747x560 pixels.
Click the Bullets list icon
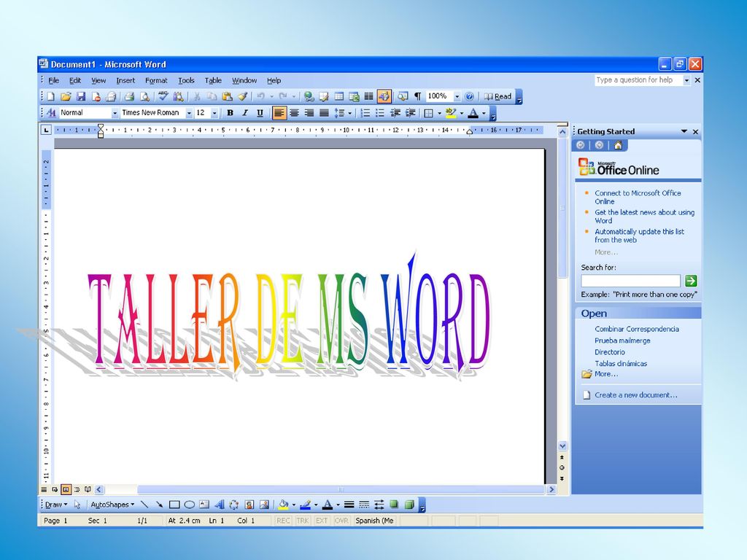(379, 113)
